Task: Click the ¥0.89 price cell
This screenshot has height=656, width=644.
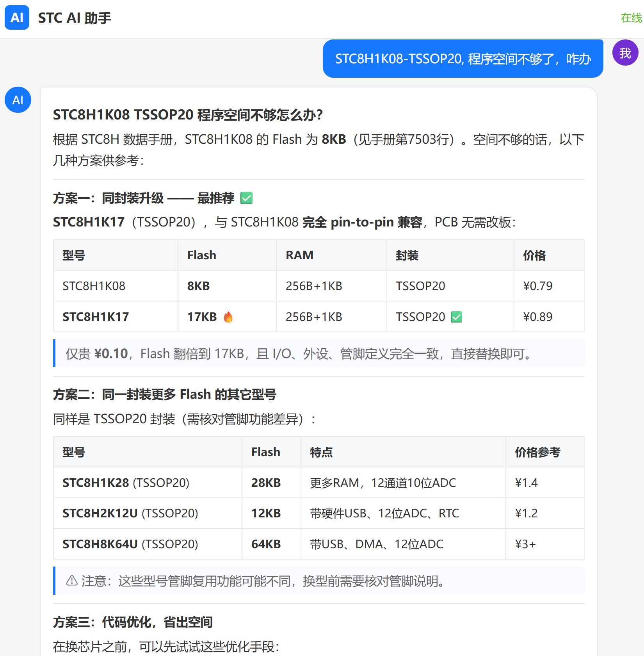Action: tap(549, 317)
